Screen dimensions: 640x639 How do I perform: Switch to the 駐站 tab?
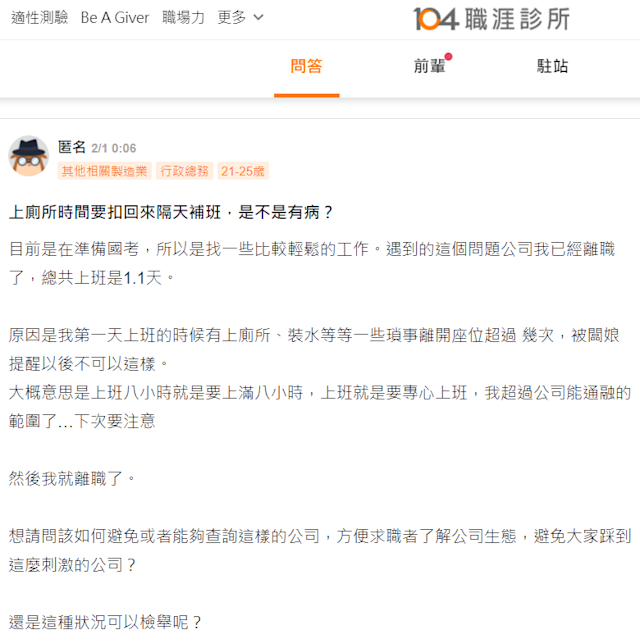pyautogui.click(x=552, y=66)
